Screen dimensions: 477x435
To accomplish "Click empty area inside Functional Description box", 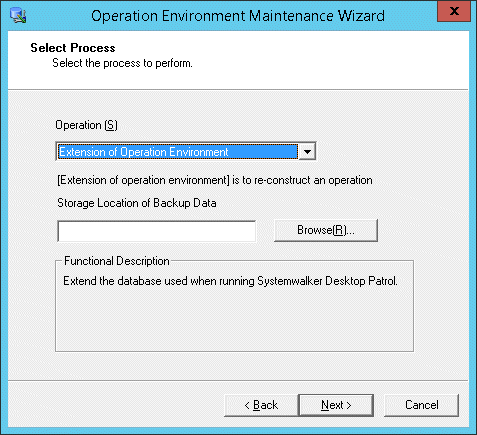I will click(234, 320).
